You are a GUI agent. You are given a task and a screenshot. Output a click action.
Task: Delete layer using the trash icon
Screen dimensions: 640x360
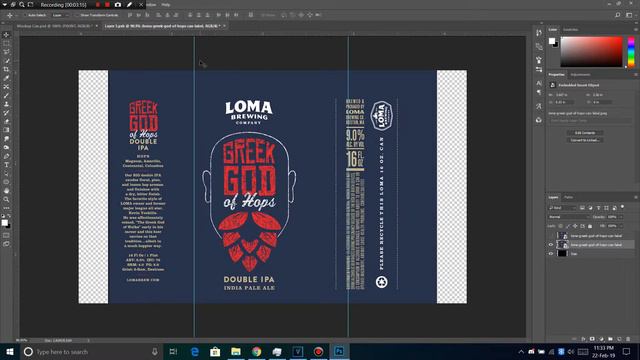[x=628, y=339]
